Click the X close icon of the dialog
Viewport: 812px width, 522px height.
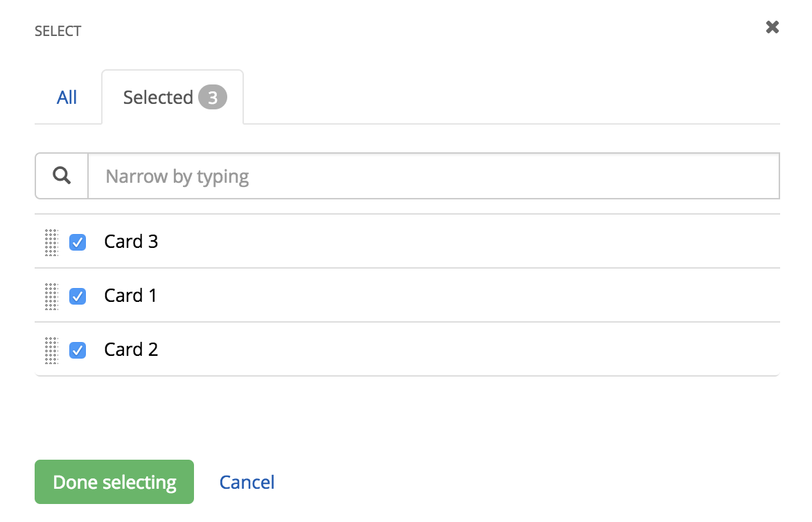click(x=772, y=27)
